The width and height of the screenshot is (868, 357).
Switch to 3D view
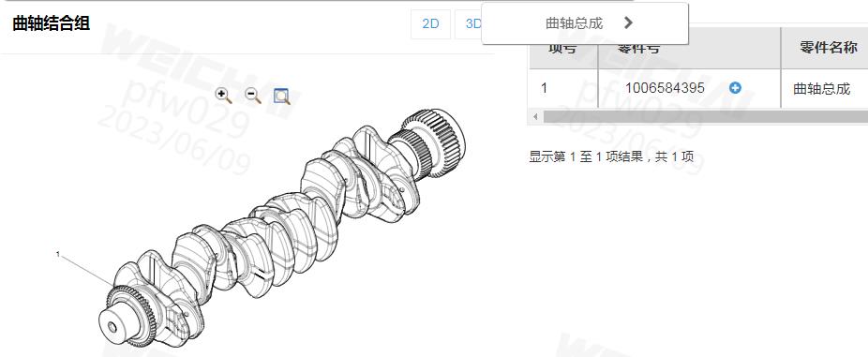pos(469,23)
